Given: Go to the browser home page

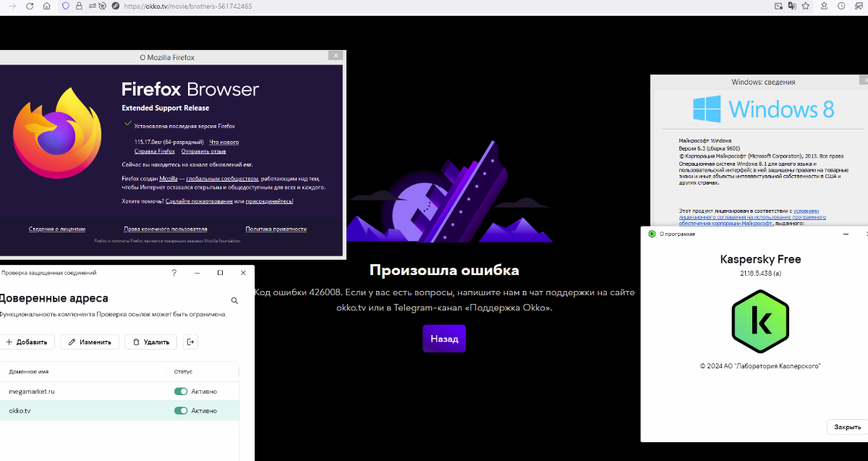Looking at the screenshot, I should point(47,6).
